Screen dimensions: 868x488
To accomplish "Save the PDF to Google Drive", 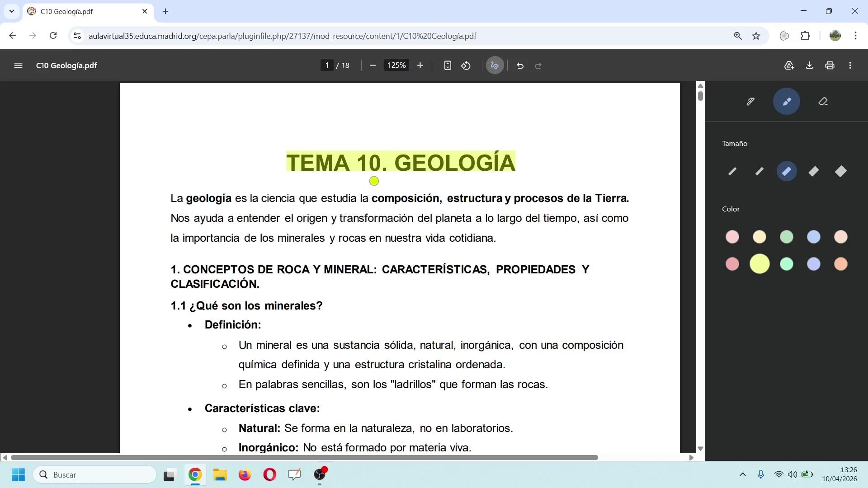I will coord(789,66).
